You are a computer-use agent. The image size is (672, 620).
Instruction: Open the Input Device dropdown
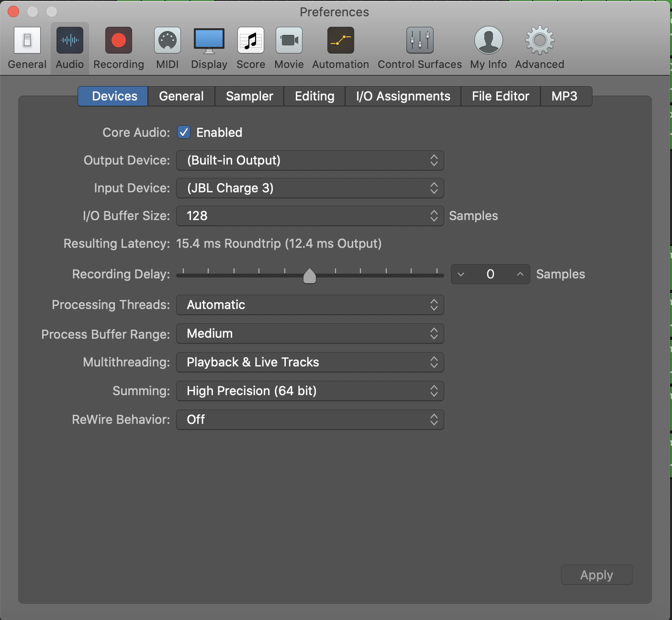(x=310, y=188)
